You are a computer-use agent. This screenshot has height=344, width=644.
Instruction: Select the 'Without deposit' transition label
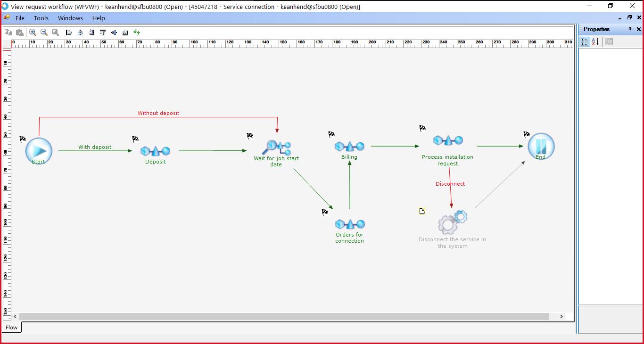[x=158, y=113]
